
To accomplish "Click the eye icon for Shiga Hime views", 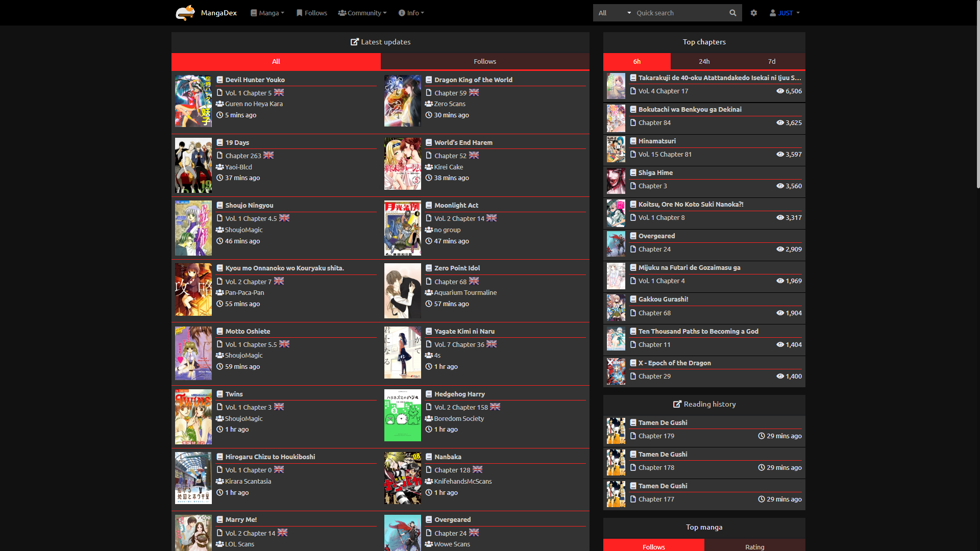I will click(780, 186).
